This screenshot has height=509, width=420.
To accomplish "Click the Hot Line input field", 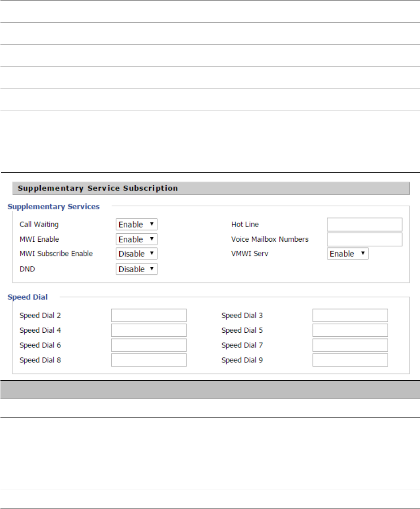I will [x=364, y=224].
